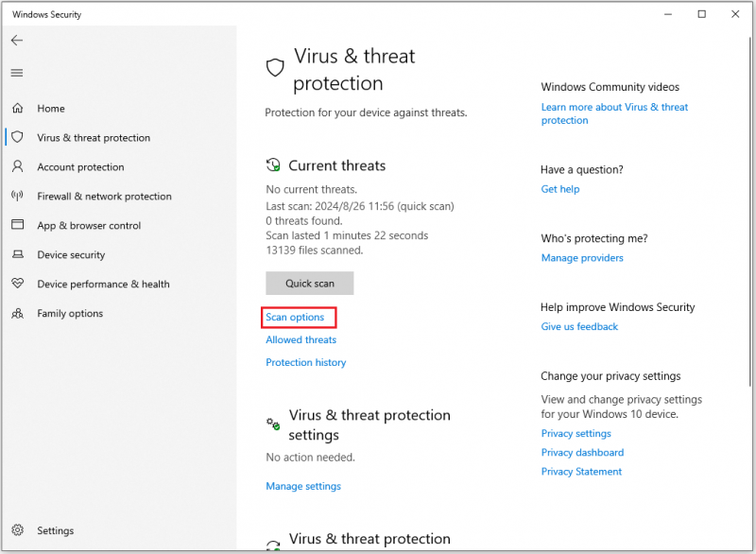
Task: Open Privacy dashboard link
Action: tap(582, 452)
